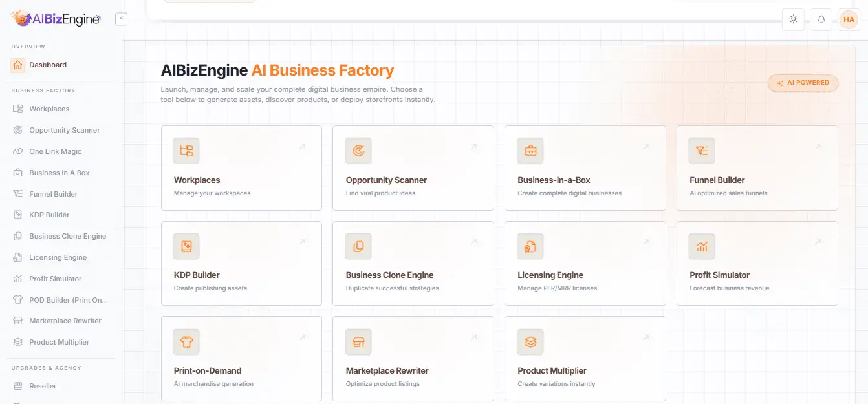Click 'Create complete digital businesses' text

click(570, 193)
